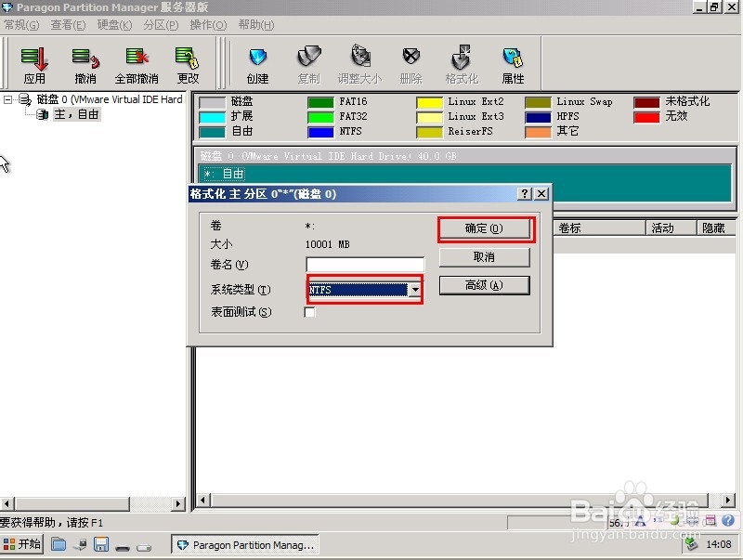
Task: Click the NTFS blue legend swatch
Action: [320, 132]
